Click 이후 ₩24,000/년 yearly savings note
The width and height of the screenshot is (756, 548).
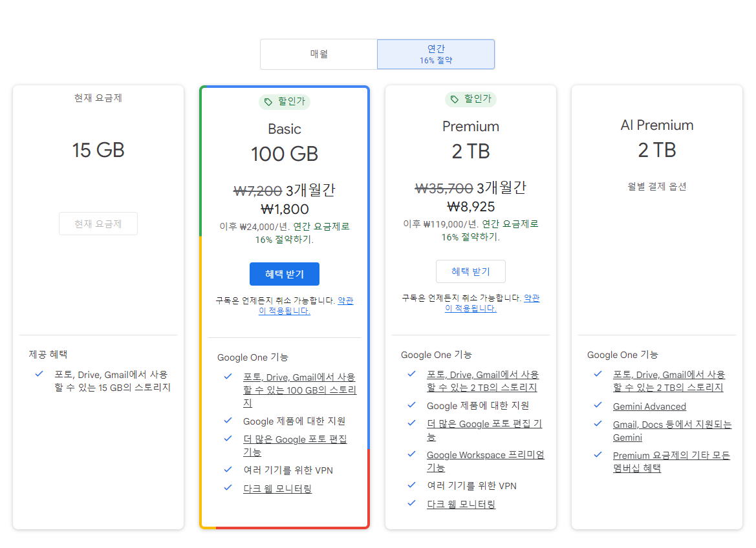[x=285, y=233]
